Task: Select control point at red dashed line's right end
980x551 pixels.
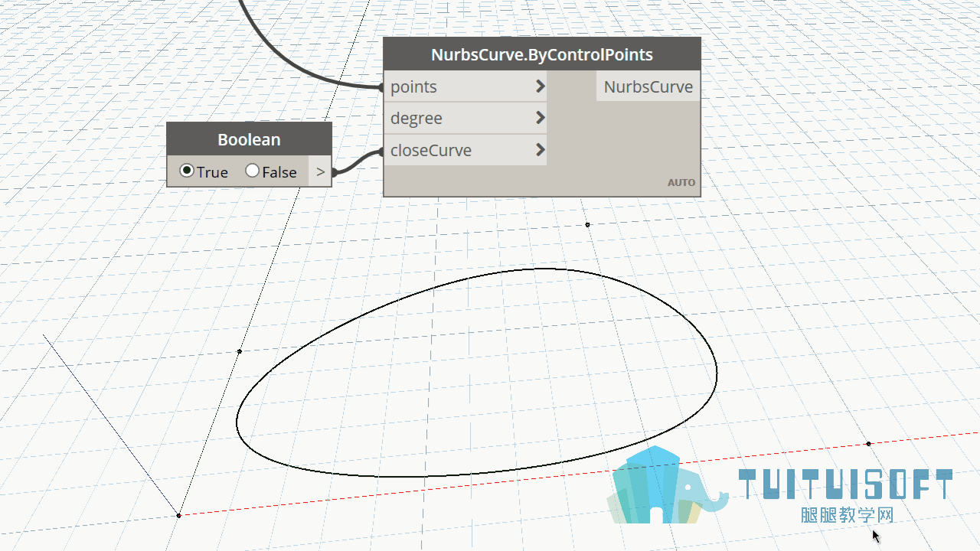Action: [x=868, y=444]
